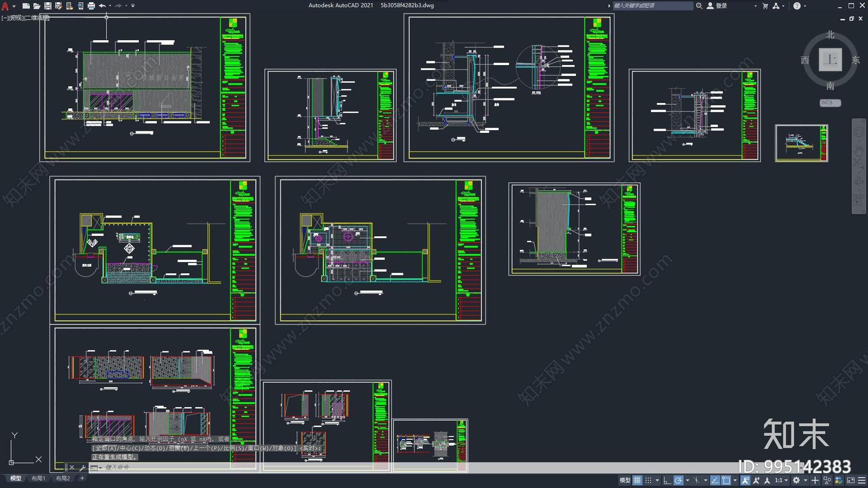Click the [-] viewport controls label
The height and width of the screenshot is (488, 868).
[x=5, y=18]
